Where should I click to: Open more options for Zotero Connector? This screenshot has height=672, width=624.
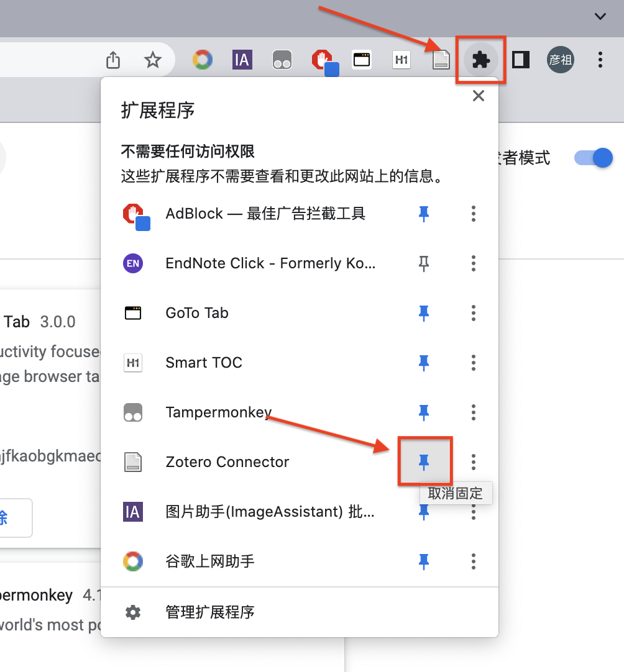(x=474, y=462)
